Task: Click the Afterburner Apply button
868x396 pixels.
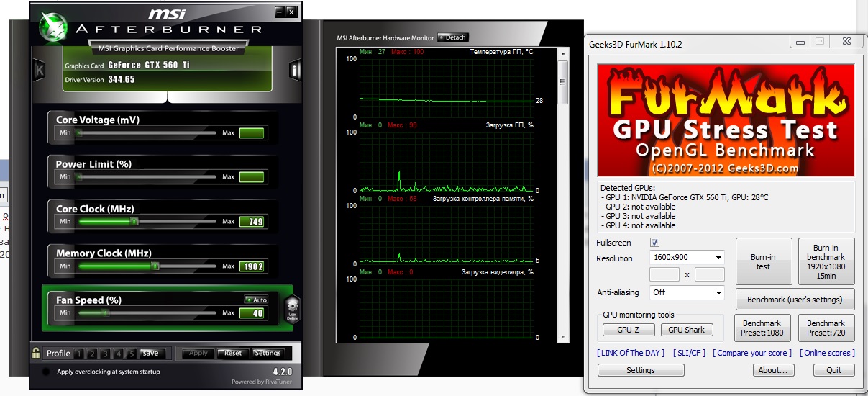Action: click(198, 353)
